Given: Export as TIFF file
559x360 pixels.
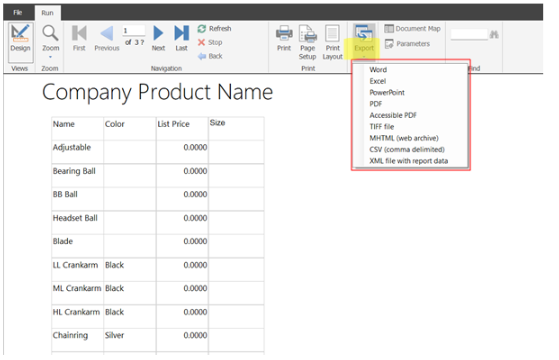Looking at the screenshot, I should coord(410,127).
